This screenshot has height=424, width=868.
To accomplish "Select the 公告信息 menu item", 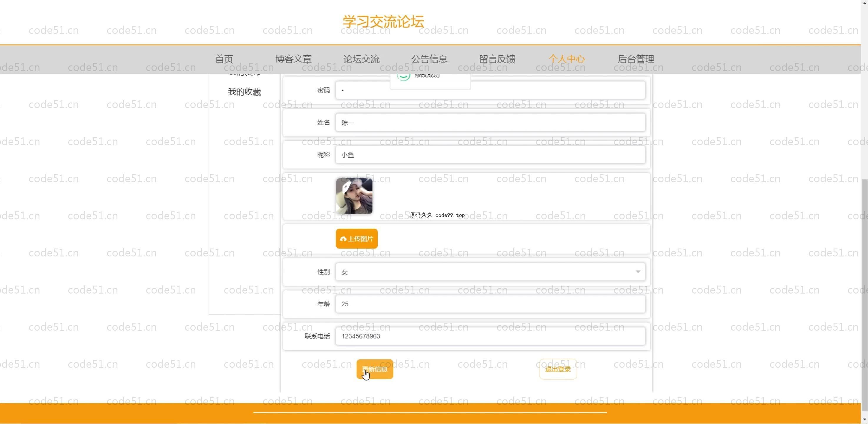I will 429,59.
